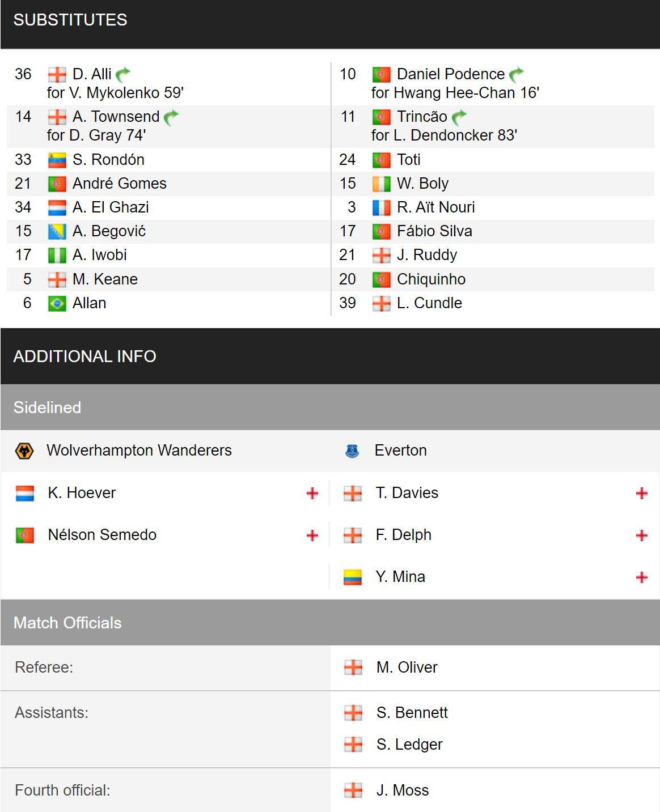Click the injury cross beside Y. Mina
Screen dimensions: 660x812
[642, 577]
